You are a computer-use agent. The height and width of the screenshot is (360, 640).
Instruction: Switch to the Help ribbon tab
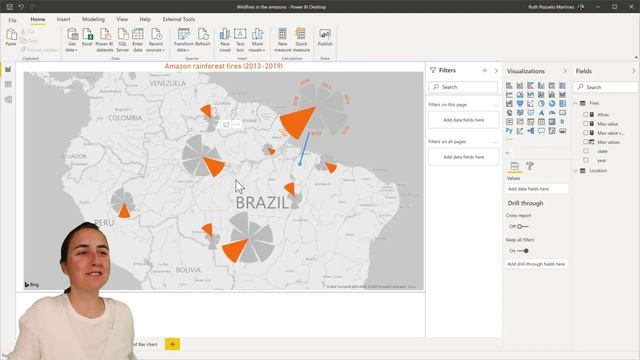coord(145,19)
